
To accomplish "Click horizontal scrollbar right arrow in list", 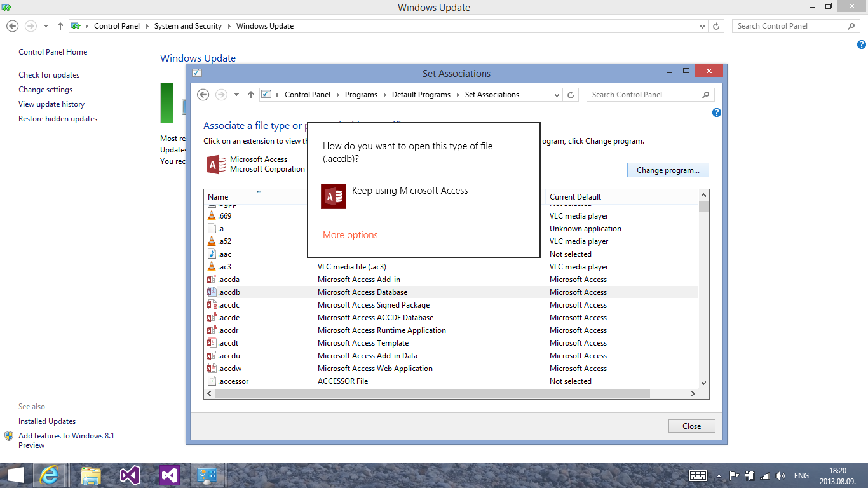I will click(693, 394).
